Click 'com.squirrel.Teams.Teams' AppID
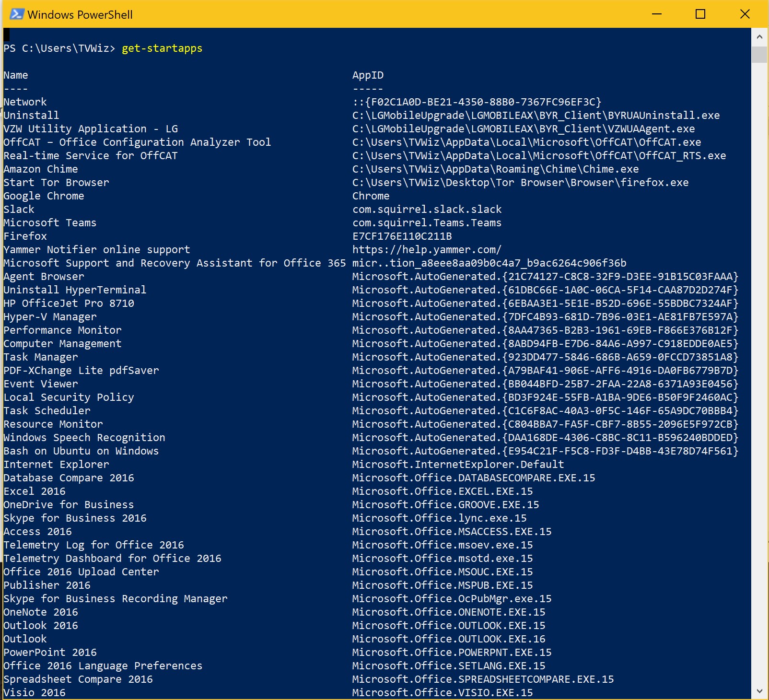The image size is (769, 700). (x=427, y=223)
